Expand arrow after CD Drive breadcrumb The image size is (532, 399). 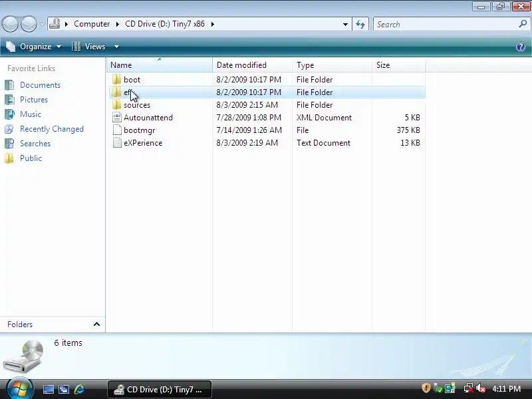[x=212, y=24]
